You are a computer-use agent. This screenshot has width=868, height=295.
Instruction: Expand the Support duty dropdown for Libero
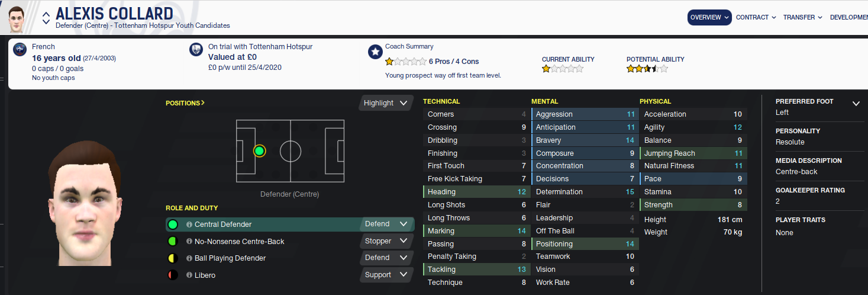pos(386,275)
